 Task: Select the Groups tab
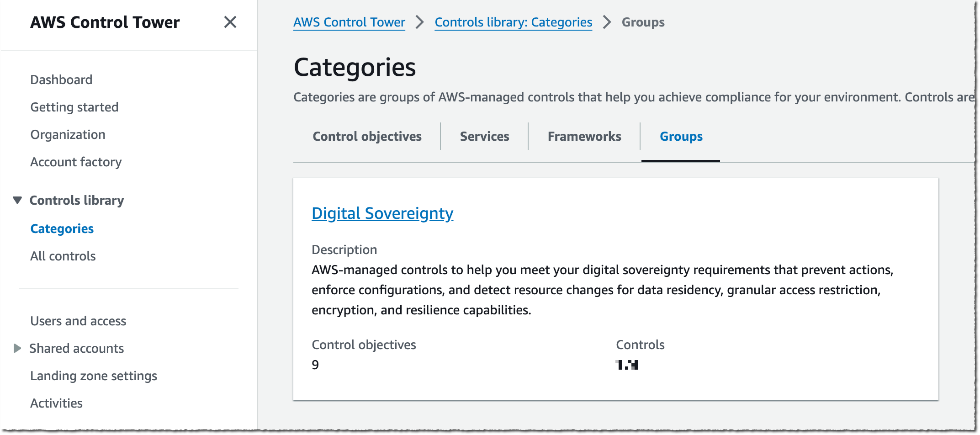(x=681, y=136)
